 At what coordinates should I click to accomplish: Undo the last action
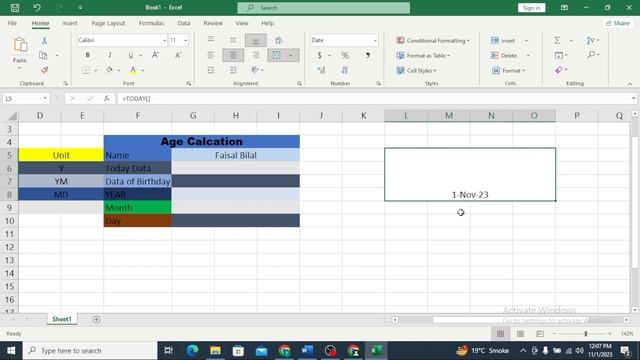click(37, 7)
